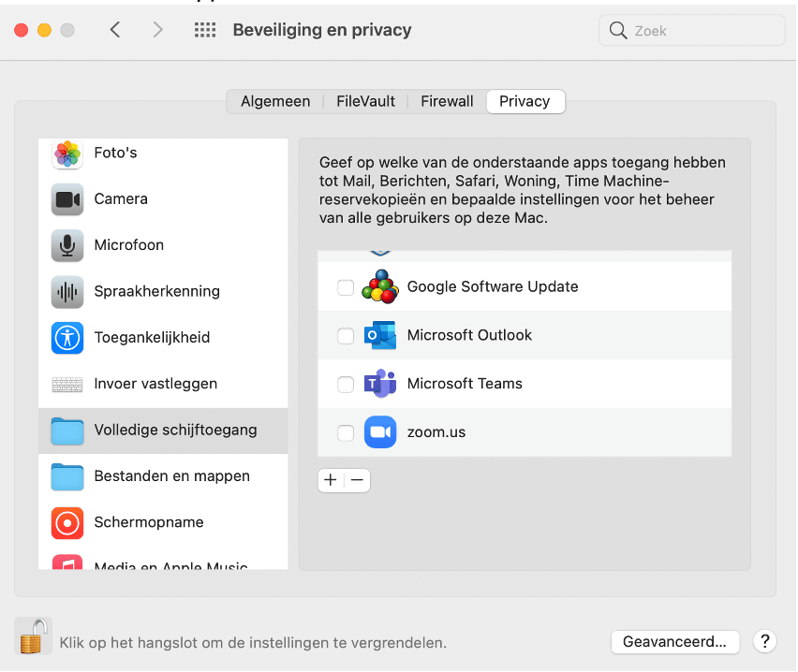798x672 pixels.
Task: Show all preferences with grid icon
Action: click(205, 30)
